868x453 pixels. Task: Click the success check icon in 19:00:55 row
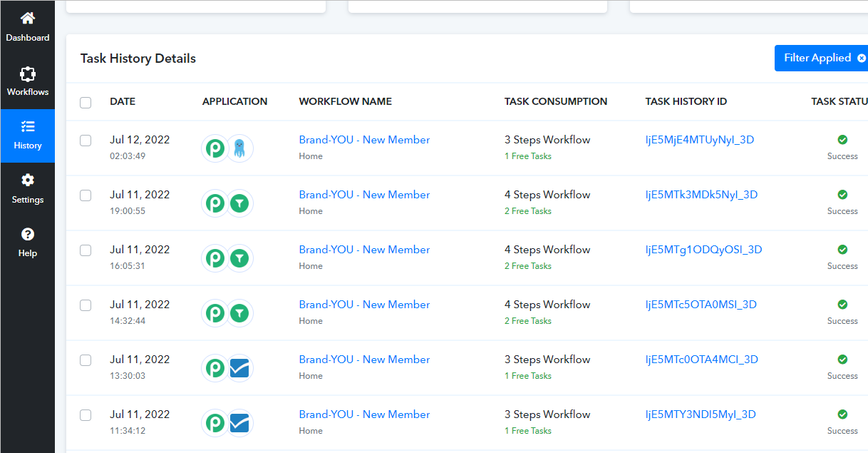tap(842, 195)
